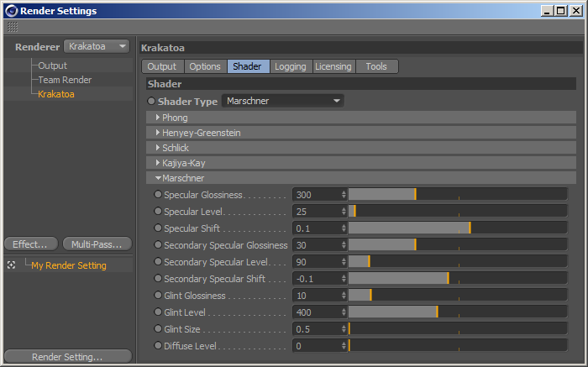588x367 pixels.
Task: Click the target icon beside My Render Setting
Action: click(x=11, y=265)
